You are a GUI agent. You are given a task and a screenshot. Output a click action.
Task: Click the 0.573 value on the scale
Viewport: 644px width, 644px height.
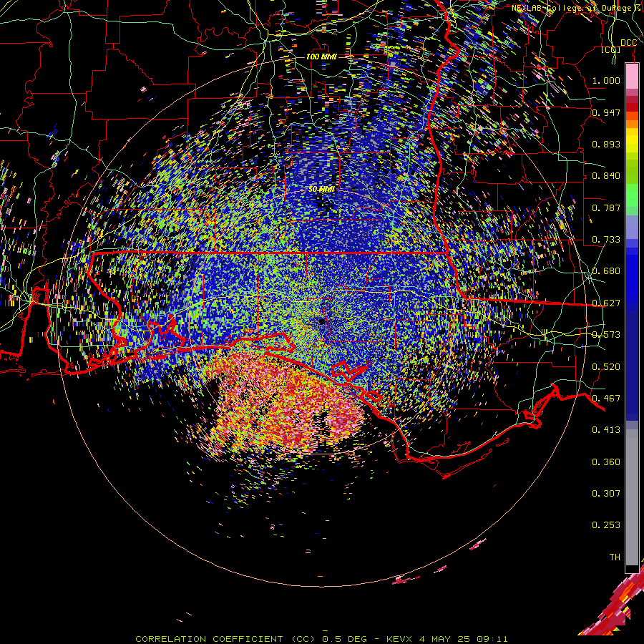click(x=606, y=335)
